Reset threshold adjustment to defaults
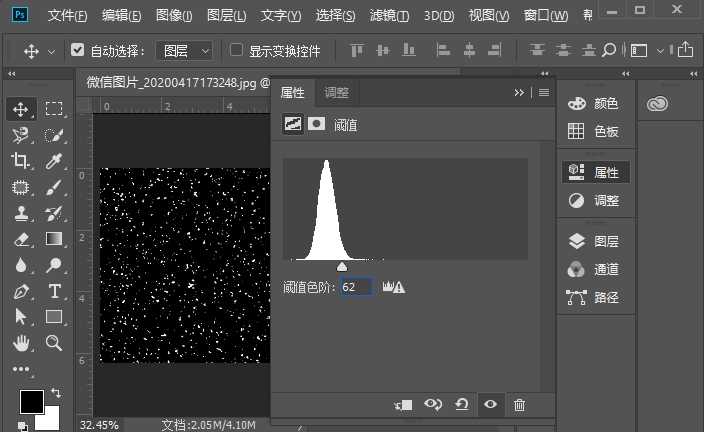 click(x=461, y=404)
